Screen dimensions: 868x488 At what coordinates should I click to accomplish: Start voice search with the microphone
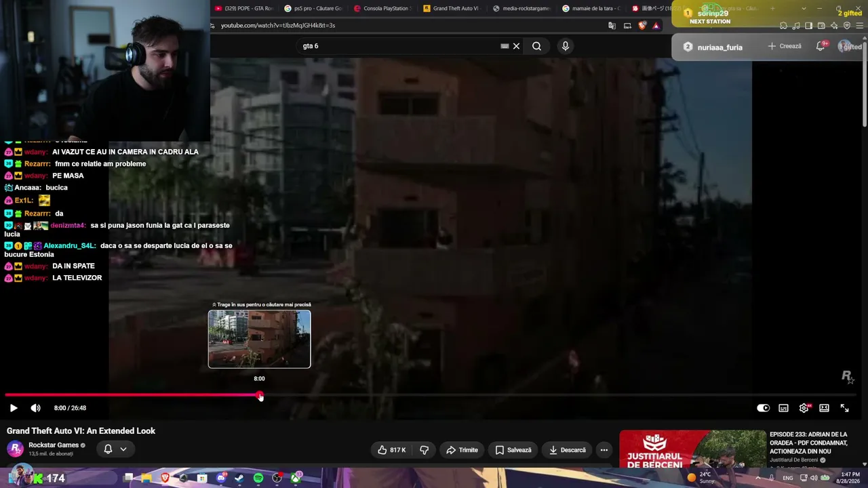[x=566, y=46]
